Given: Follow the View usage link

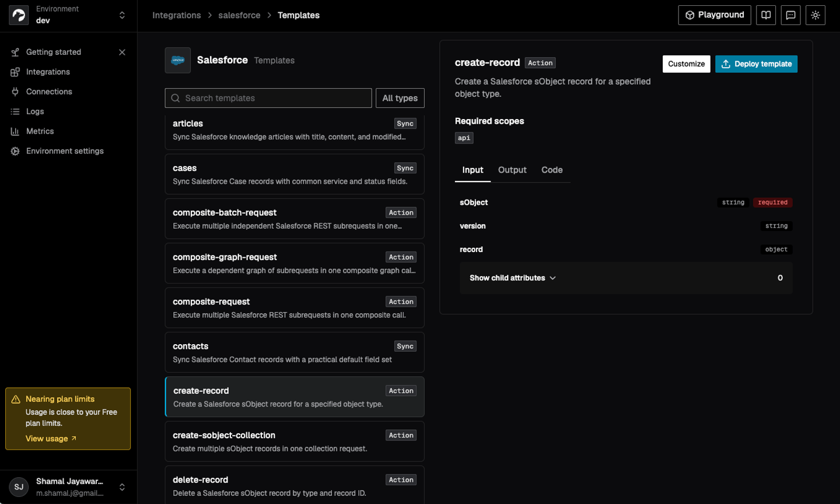Looking at the screenshot, I should point(51,439).
